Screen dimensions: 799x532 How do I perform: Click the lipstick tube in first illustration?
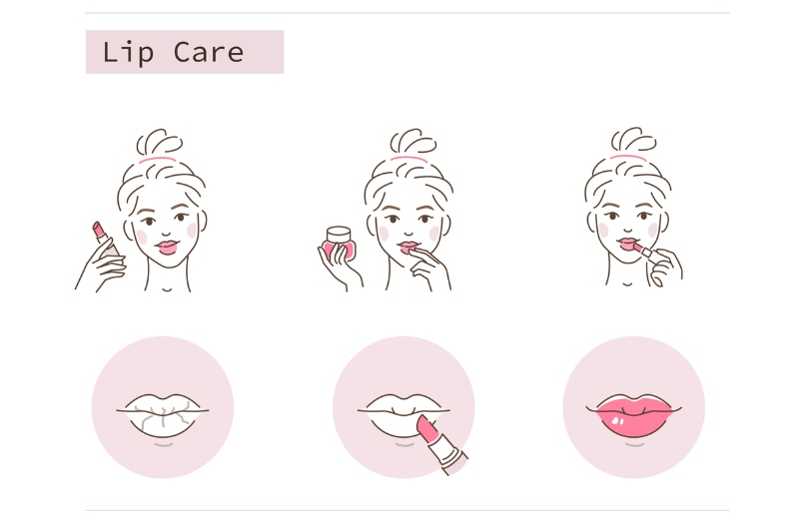pos(106,239)
